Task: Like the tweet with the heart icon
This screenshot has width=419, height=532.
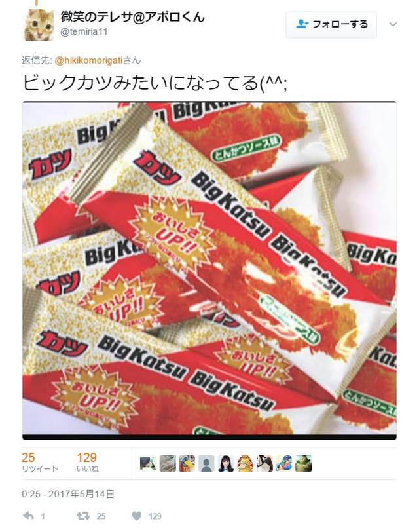Action: [x=137, y=516]
